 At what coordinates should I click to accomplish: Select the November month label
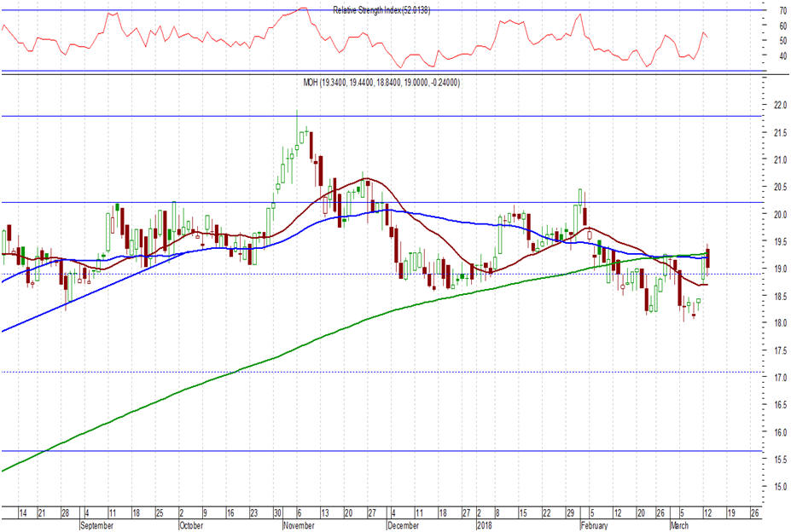299,525
